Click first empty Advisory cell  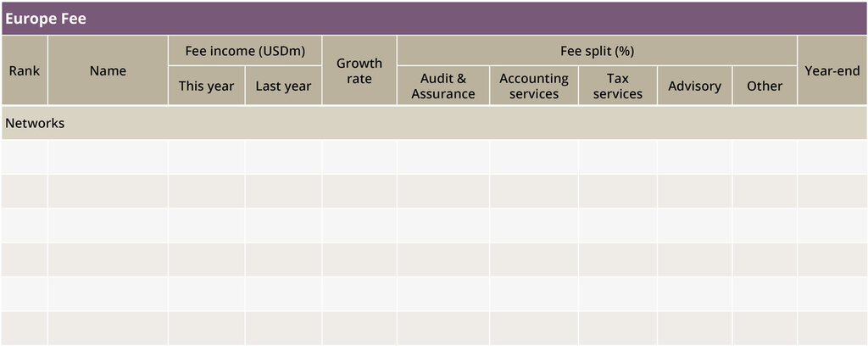(694, 157)
